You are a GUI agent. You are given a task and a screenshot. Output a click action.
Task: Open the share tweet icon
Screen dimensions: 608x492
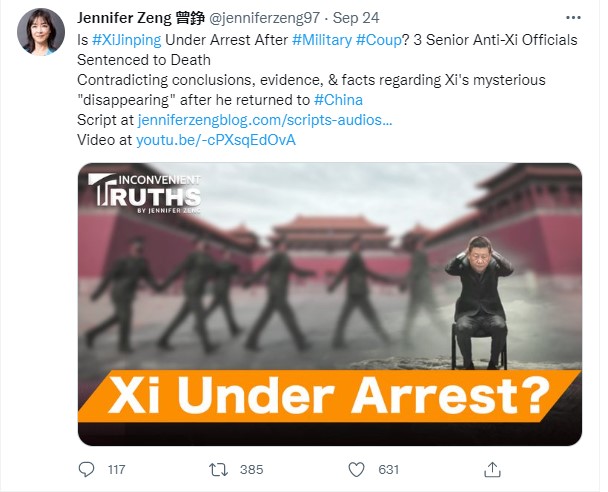click(x=492, y=470)
